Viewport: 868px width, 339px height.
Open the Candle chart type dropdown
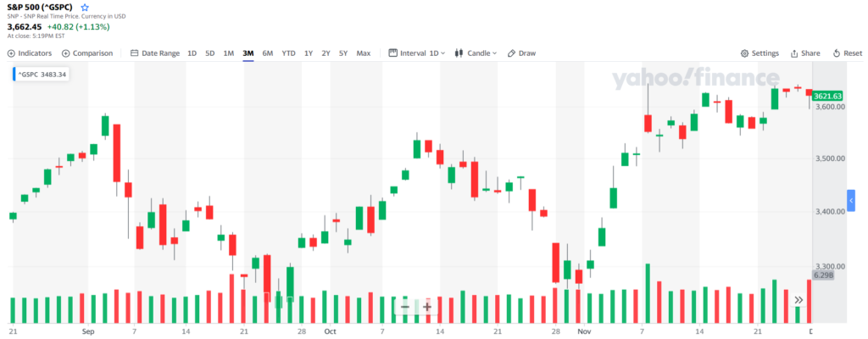[476, 53]
